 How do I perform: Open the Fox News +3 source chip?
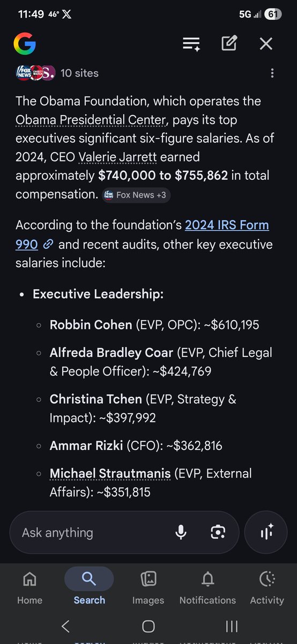pos(136,195)
